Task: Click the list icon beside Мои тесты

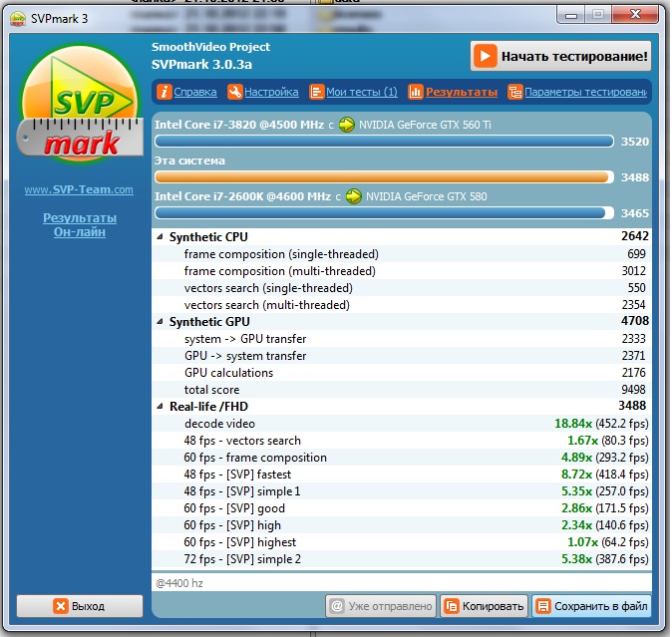Action: [x=317, y=93]
